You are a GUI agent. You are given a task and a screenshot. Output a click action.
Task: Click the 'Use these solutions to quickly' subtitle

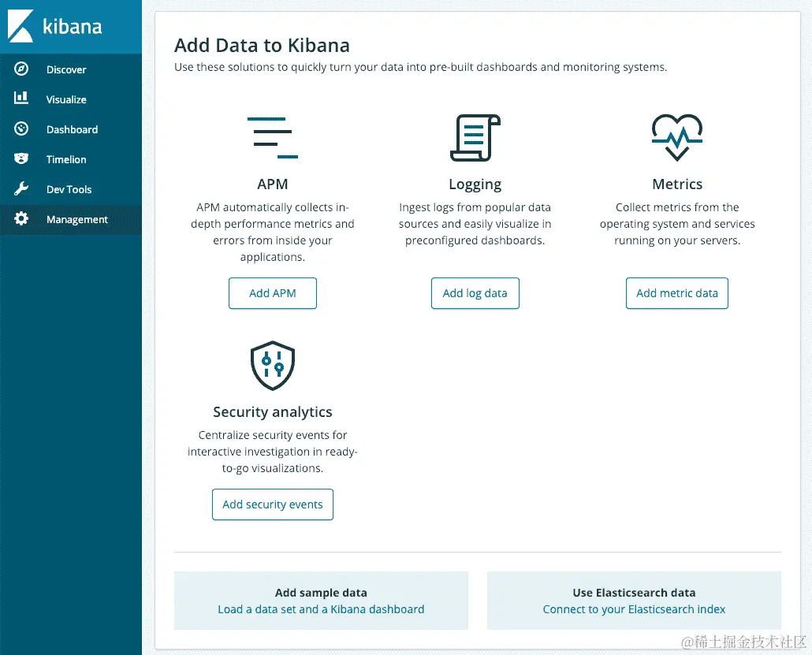420,67
